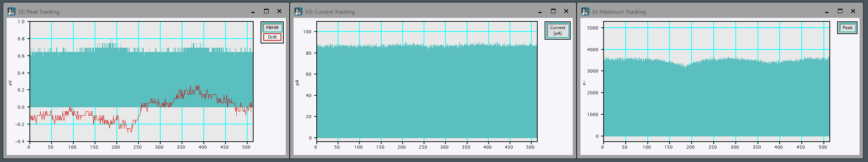The width and height of the screenshot is (868, 162).
Task: Maximize the EJ: Maximum Tracking window
Action: 840,11
